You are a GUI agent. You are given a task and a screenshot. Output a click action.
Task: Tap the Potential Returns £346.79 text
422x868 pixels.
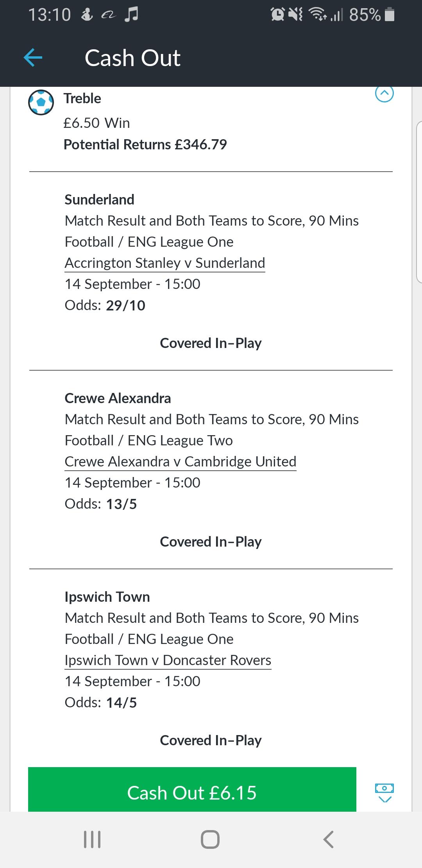(x=145, y=145)
